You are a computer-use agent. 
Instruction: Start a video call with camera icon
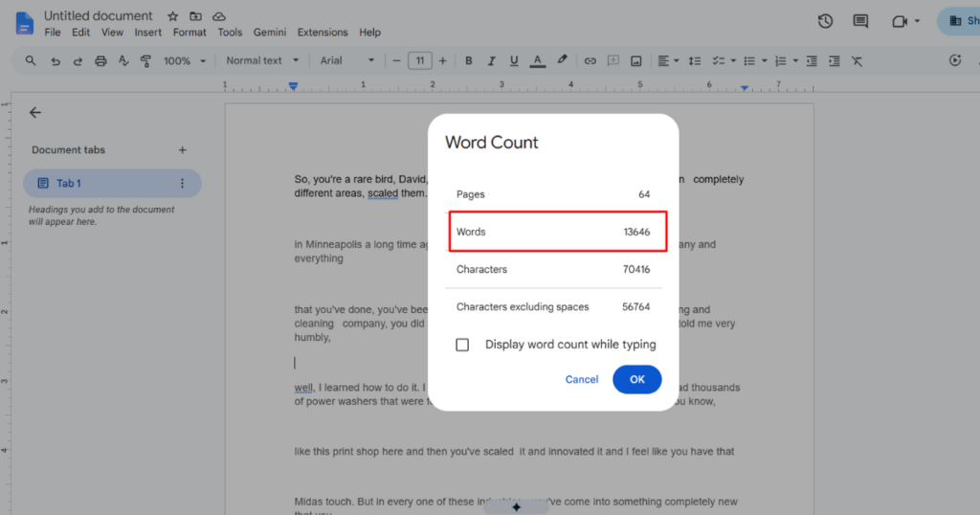click(x=900, y=21)
